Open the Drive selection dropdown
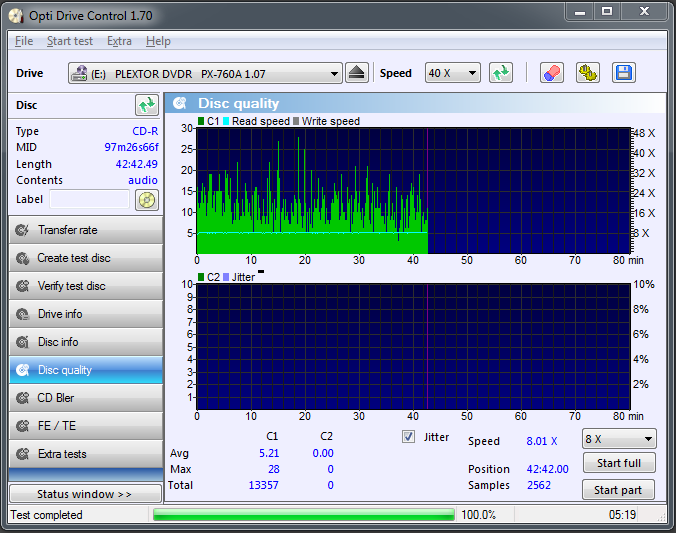 coord(205,73)
